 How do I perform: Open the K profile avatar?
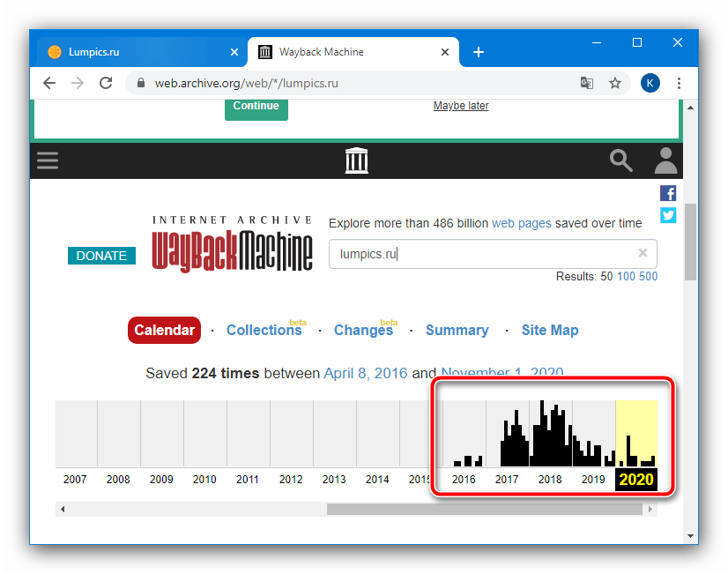(x=650, y=83)
